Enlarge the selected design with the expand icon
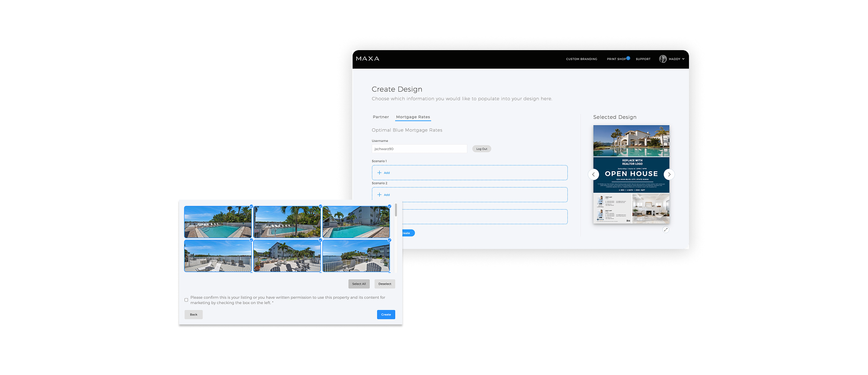 (665, 230)
